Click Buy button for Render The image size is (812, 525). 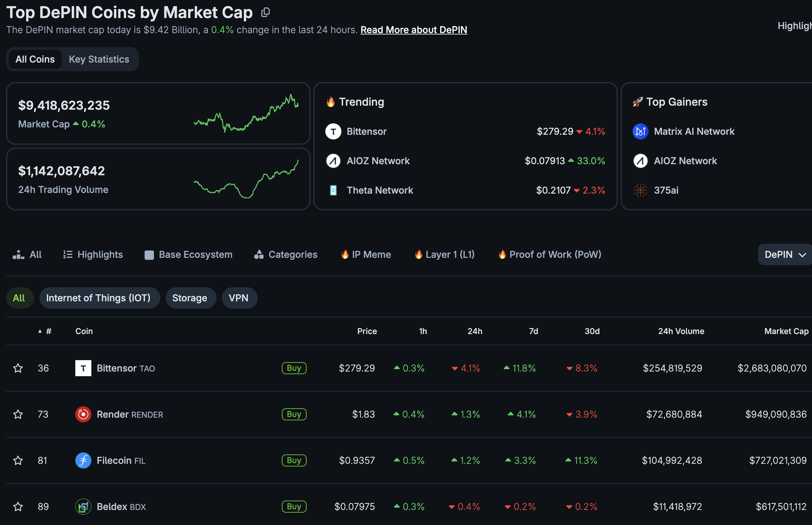pos(294,414)
